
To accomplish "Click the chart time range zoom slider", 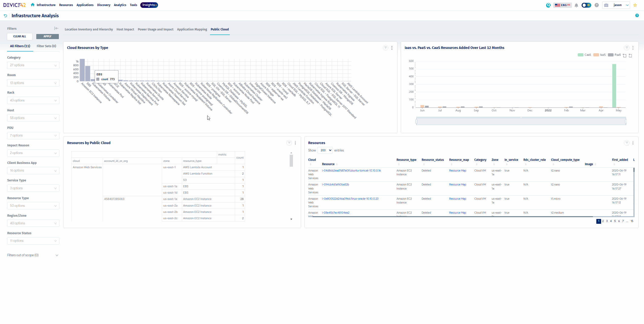I will pos(521,121).
